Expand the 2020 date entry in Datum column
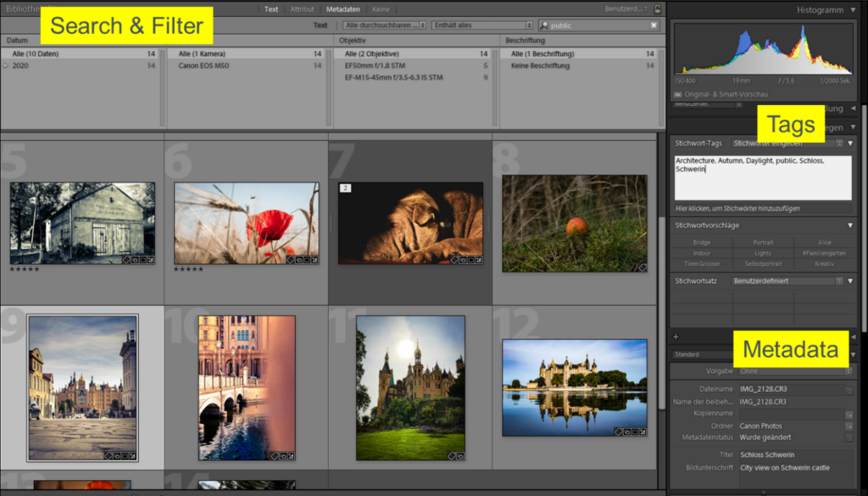The width and height of the screenshot is (868, 496). click(7, 65)
